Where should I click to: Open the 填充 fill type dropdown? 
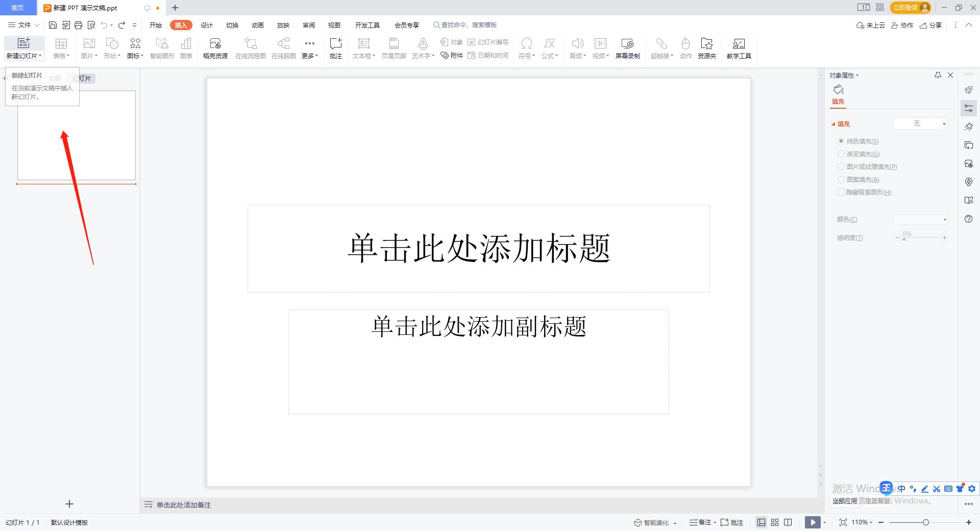coord(920,124)
